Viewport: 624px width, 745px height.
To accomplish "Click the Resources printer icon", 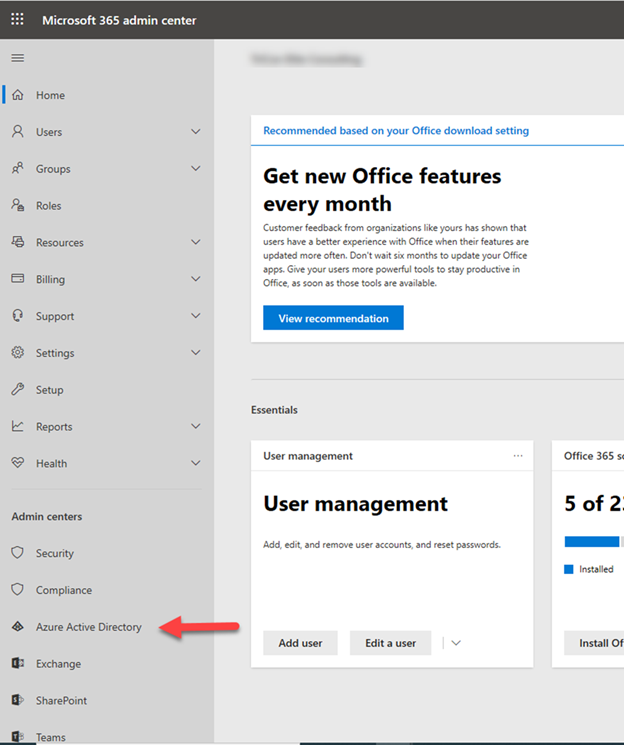I will [18, 242].
